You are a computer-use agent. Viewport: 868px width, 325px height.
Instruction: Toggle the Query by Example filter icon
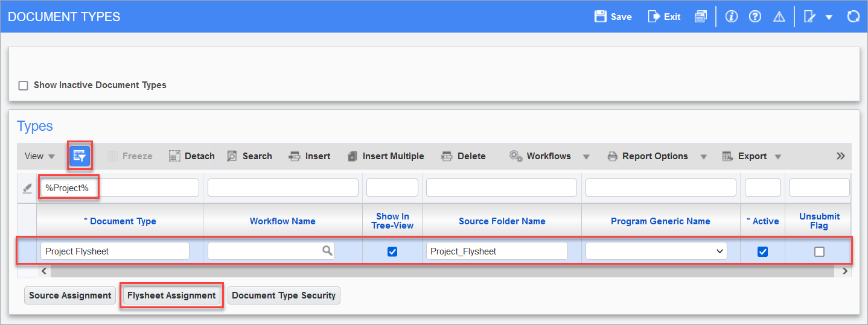point(80,156)
